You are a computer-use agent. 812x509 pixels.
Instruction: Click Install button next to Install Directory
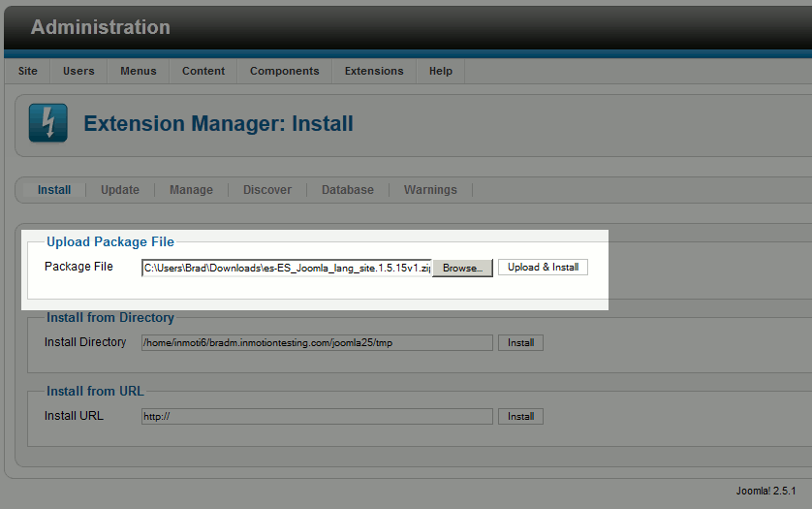520,342
